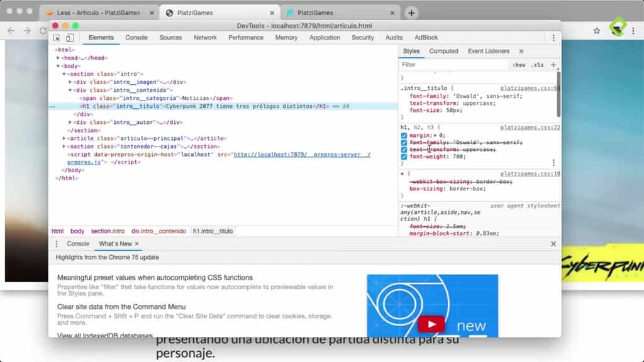
Task: Disable the margin: 0 declaration checkbox
Action: 404,136
